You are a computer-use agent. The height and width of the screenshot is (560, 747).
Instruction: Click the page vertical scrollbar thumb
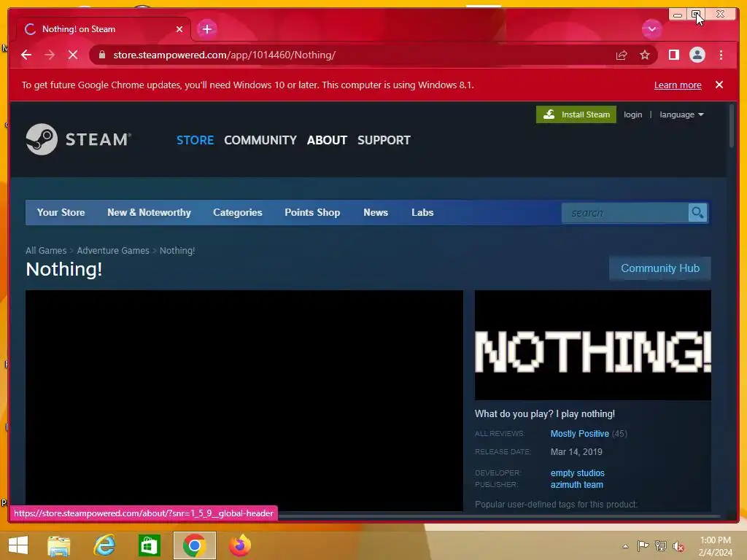(x=732, y=126)
